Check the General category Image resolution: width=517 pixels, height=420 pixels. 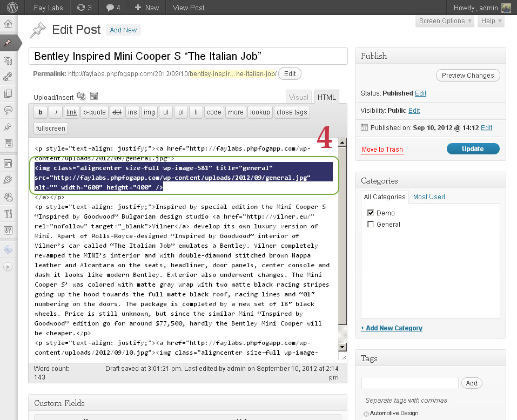371,224
